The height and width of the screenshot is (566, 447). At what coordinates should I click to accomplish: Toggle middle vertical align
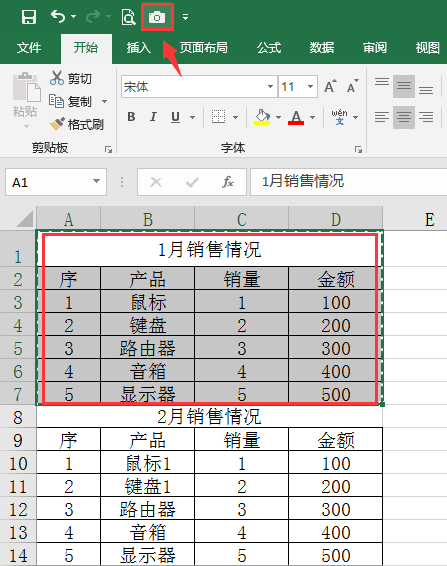(404, 87)
